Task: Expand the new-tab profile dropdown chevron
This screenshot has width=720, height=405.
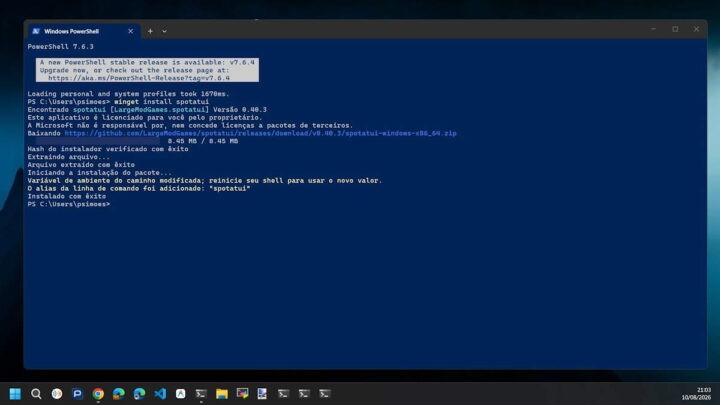Action: coord(164,31)
